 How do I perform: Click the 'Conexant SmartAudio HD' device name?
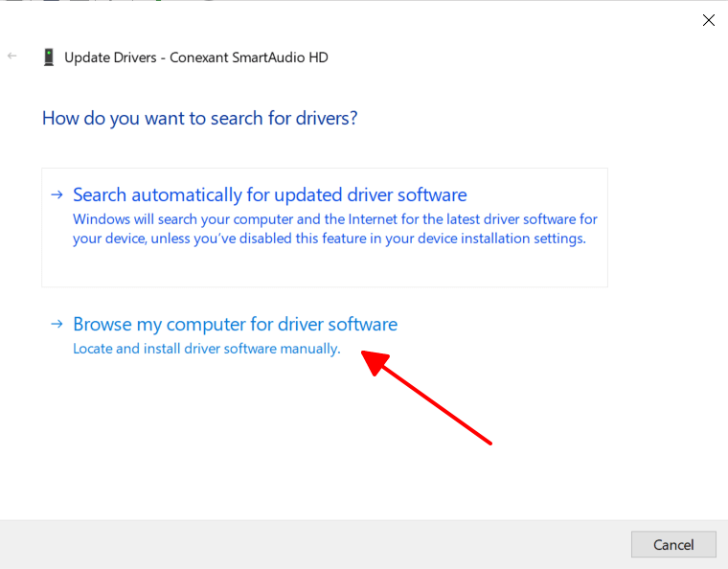click(x=249, y=57)
